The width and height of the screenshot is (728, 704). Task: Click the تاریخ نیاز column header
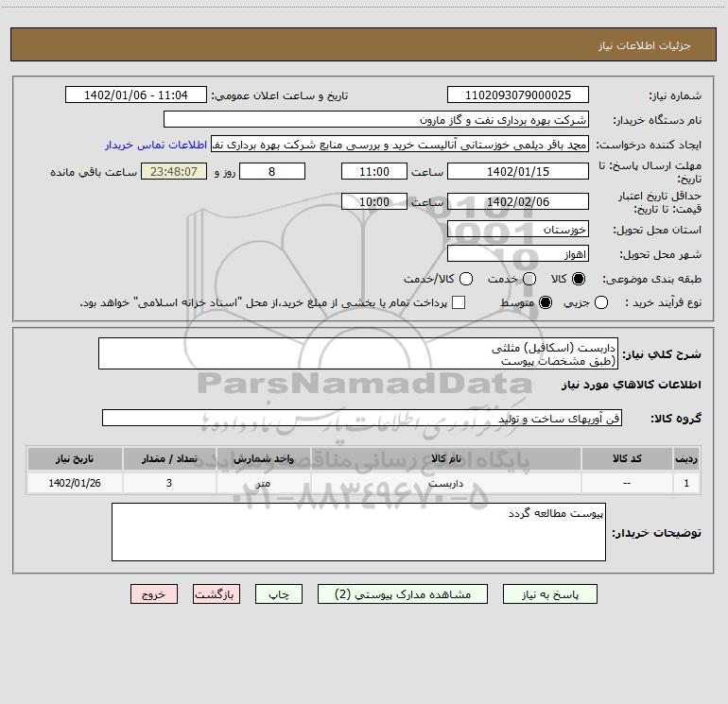pos(75,458)
